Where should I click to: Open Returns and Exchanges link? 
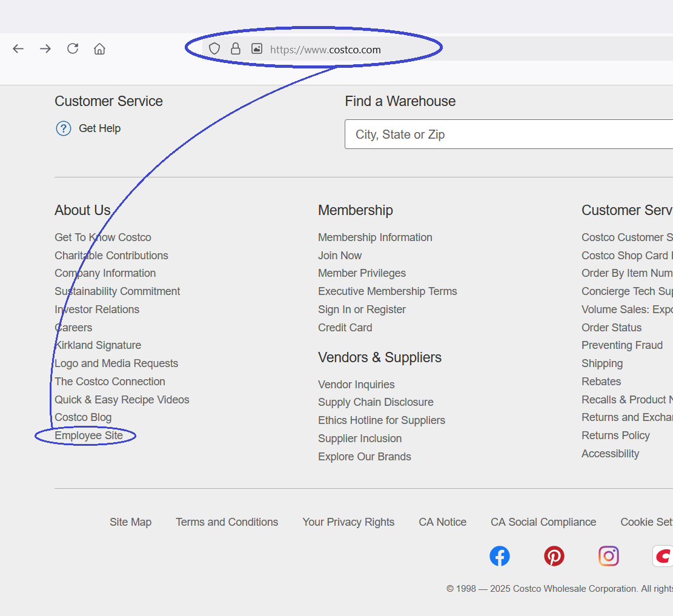point(627,418)
